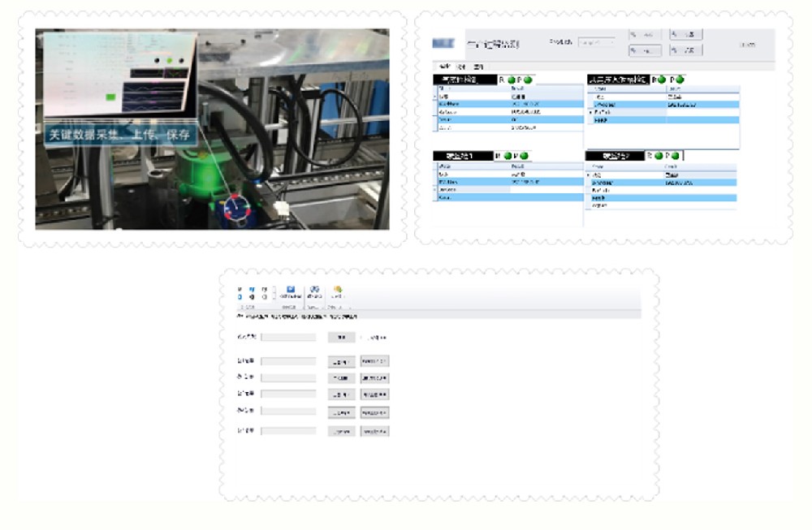Click the green rectangle on the overlay screen
This screenshot has height=530, width=812.
click(110, 97)
